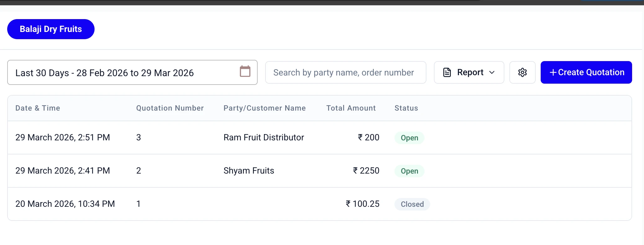Screen dimensions: 644x245
Task: Open the Shyam Fruits quotation row
Action: click(249, 171)
